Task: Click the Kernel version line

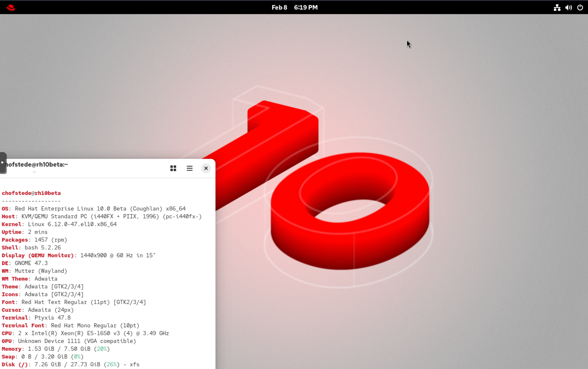Action: (x=59, y=224)
